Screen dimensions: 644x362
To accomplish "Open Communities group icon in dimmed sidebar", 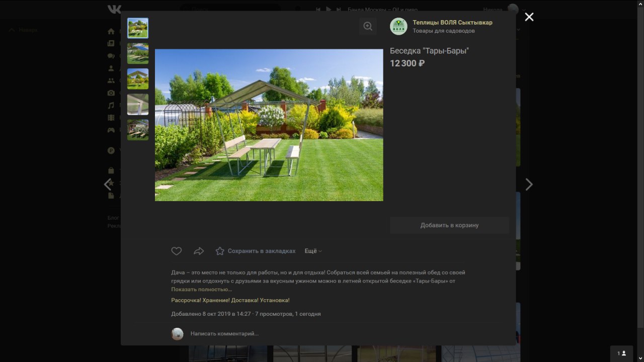I will (x=111, y=80).
